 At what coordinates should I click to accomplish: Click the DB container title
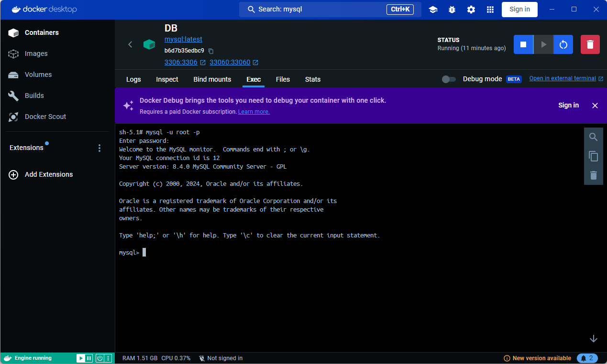click(171, 28)
